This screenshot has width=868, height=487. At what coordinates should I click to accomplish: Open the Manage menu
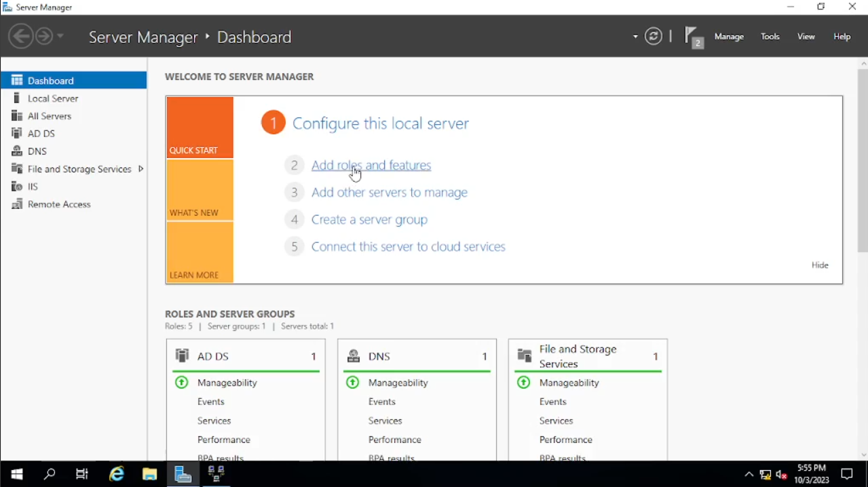729,37
